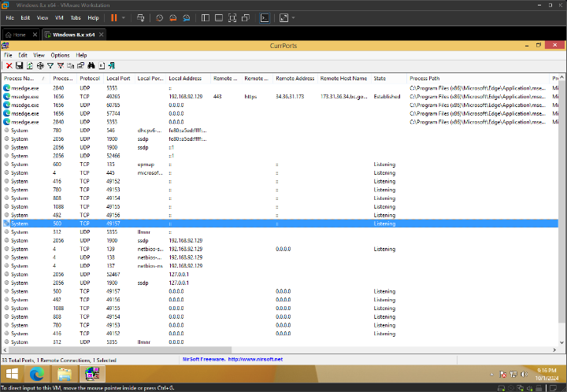Sort by the Process Name column header
This screenshot has height=392, width=567.
(26, 79)
